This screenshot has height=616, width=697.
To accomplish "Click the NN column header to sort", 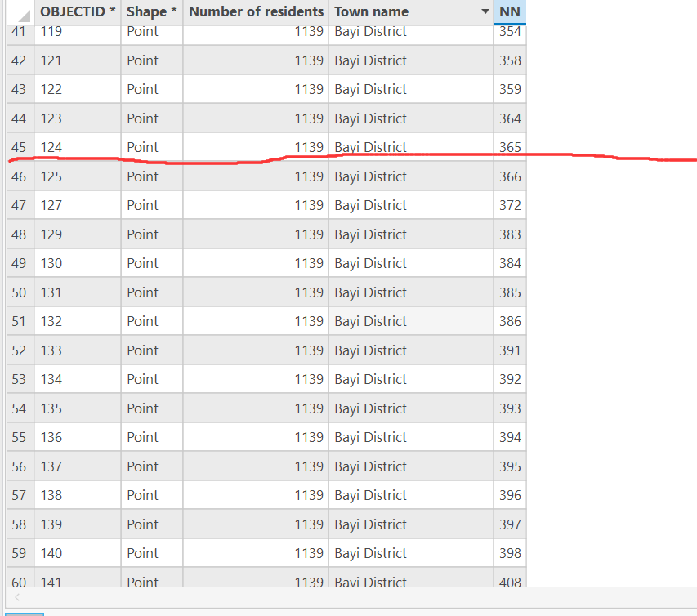I will click(510, 11).
